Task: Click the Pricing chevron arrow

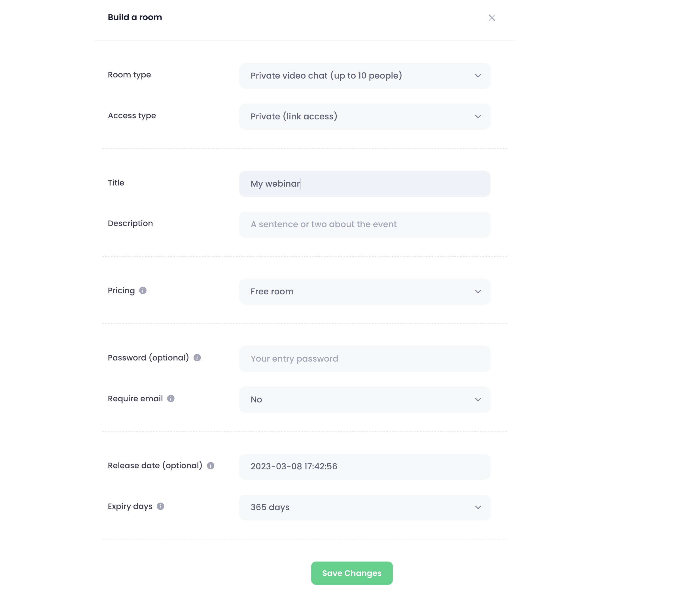Action: point(478,292)
